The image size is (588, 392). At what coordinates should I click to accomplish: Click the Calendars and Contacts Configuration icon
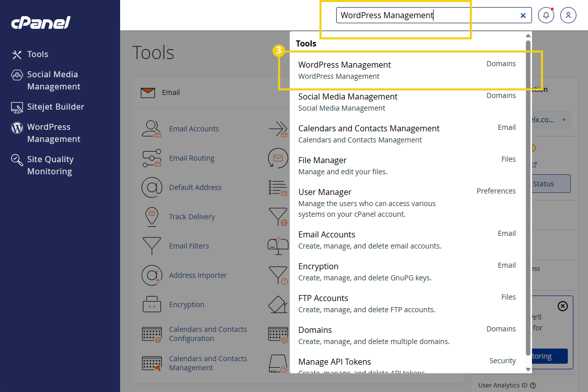151,333
